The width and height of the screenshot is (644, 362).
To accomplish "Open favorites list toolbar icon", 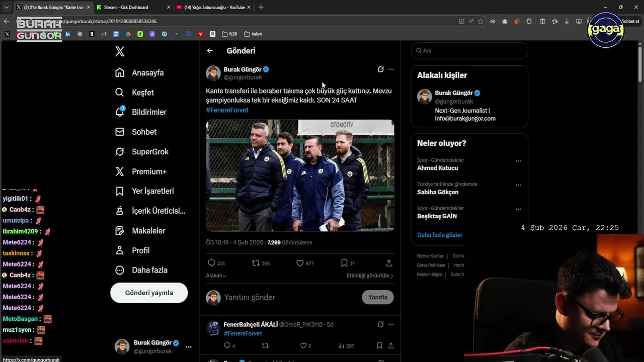I will [554, 21].
